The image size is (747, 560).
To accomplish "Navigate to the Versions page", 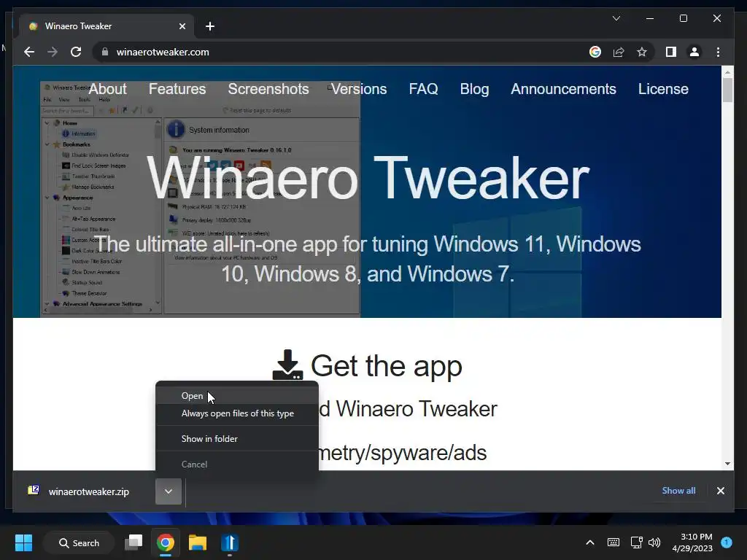I will (x=359, y=89).
